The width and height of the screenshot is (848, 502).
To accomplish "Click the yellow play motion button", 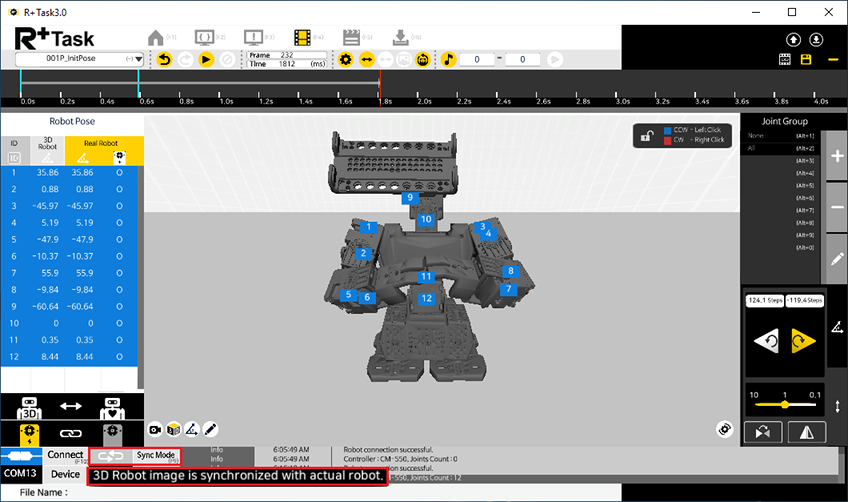I will [206, 59].
